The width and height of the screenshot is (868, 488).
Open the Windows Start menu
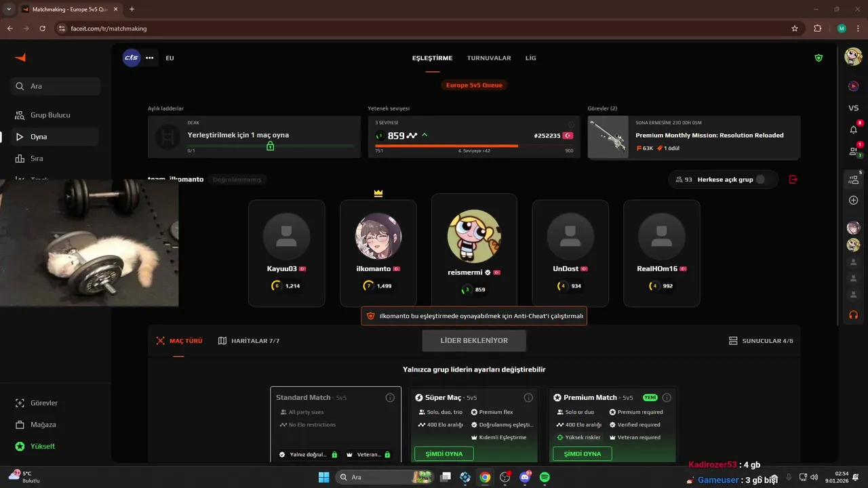click(x=323, y=477)
